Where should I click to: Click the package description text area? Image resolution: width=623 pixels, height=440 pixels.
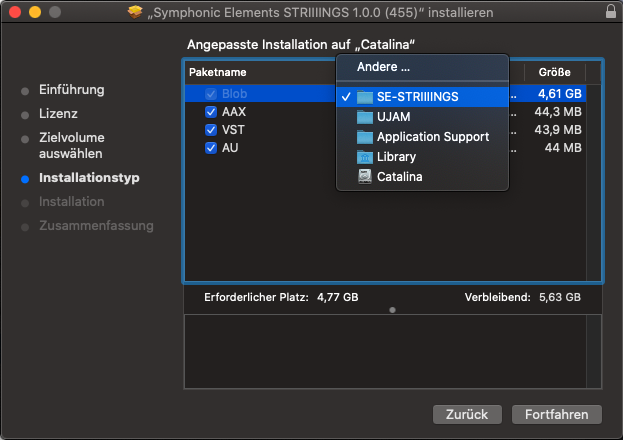pos(385,351)
